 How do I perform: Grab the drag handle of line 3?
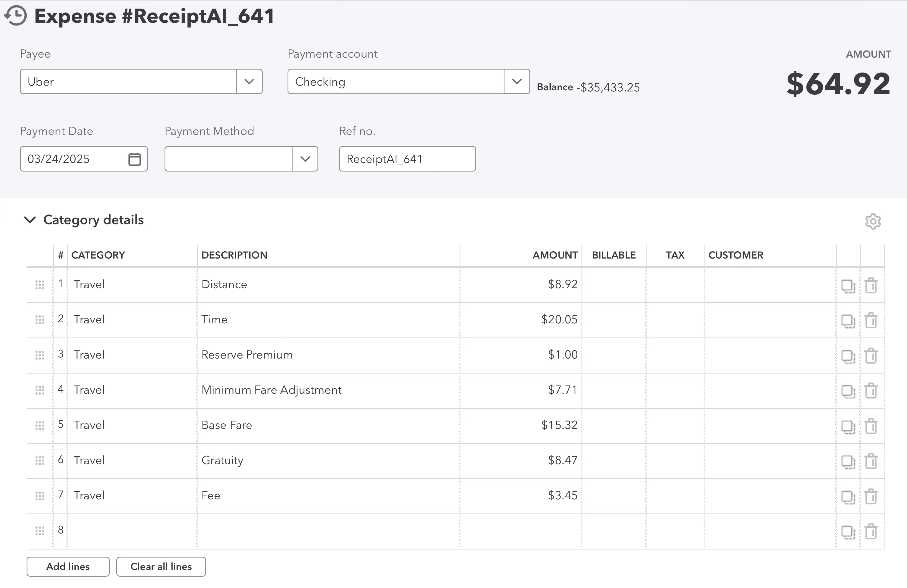pyautogui.click(x=40, y=355)
